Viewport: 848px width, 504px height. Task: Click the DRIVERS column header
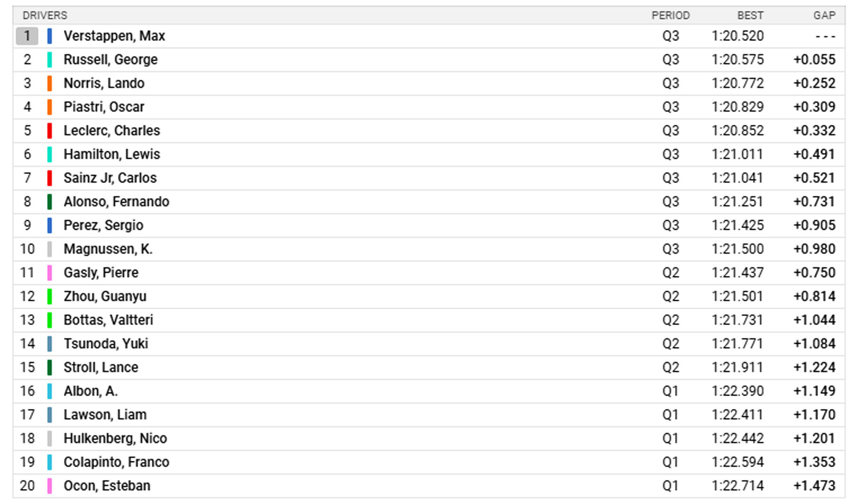45,16
